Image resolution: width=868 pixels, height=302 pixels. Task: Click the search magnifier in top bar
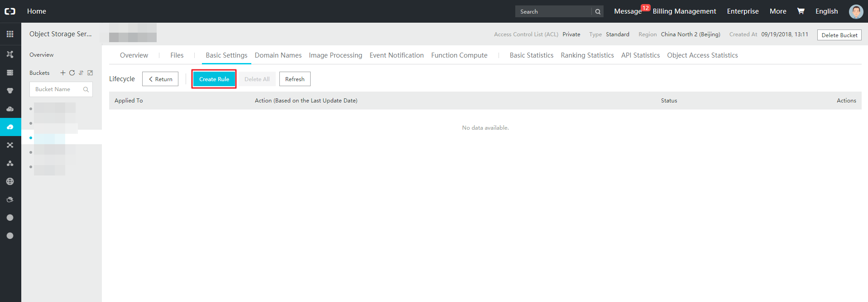pyautogui.click(x=598, y=12)
